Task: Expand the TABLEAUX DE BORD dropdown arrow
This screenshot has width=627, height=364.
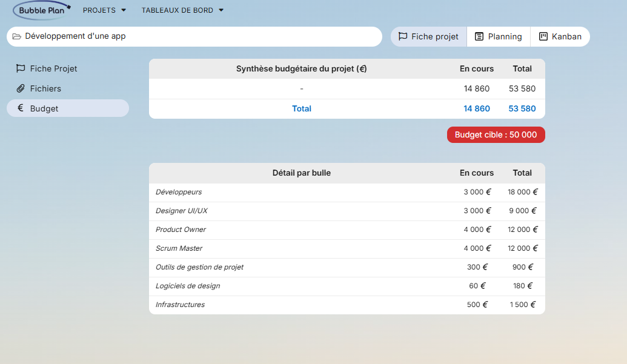Action: [x=221, y=10]
